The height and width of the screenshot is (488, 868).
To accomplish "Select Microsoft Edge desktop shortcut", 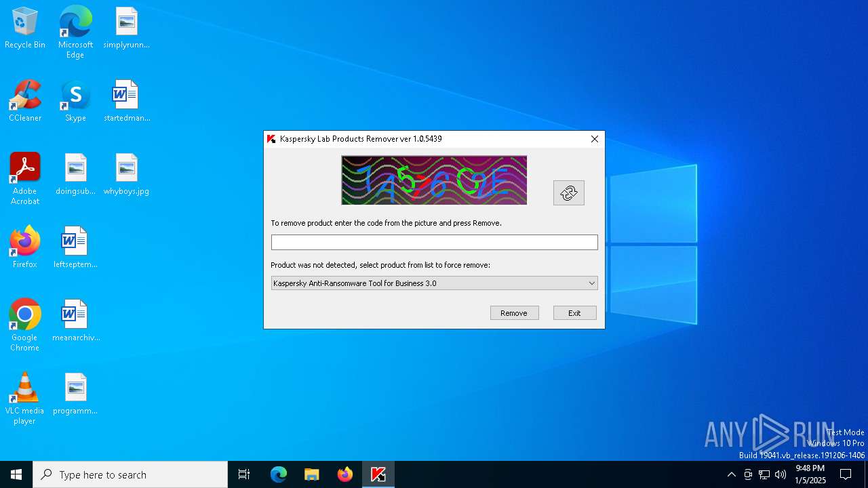I will [x=75, y=33].
